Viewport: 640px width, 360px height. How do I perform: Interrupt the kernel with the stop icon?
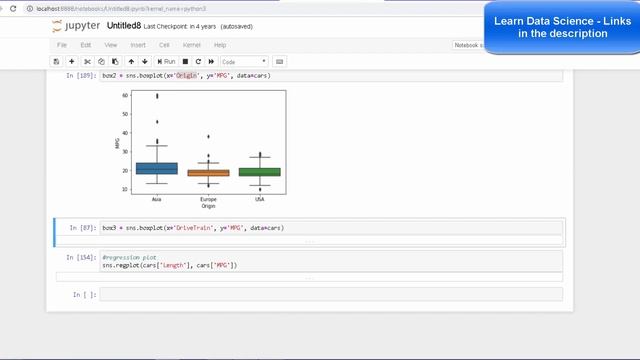185,62
